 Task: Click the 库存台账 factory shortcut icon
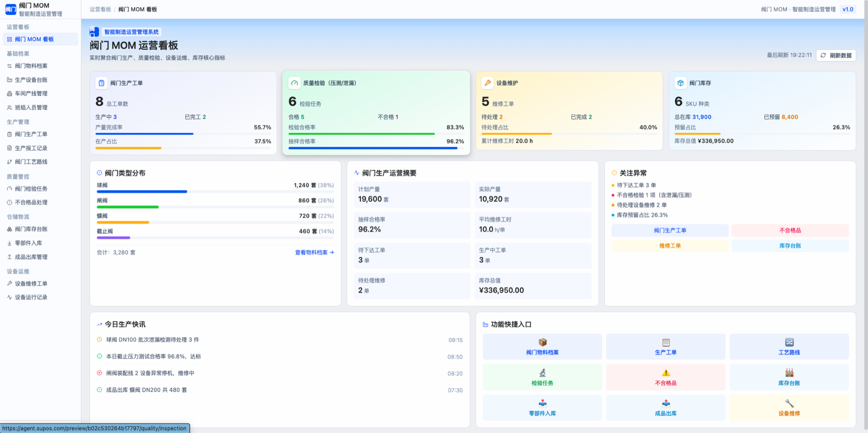[x=789, y=373]
